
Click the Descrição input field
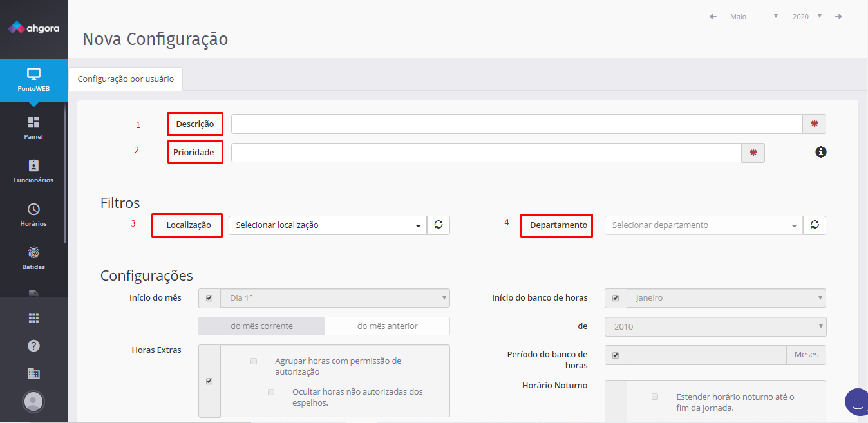(516, 124)
